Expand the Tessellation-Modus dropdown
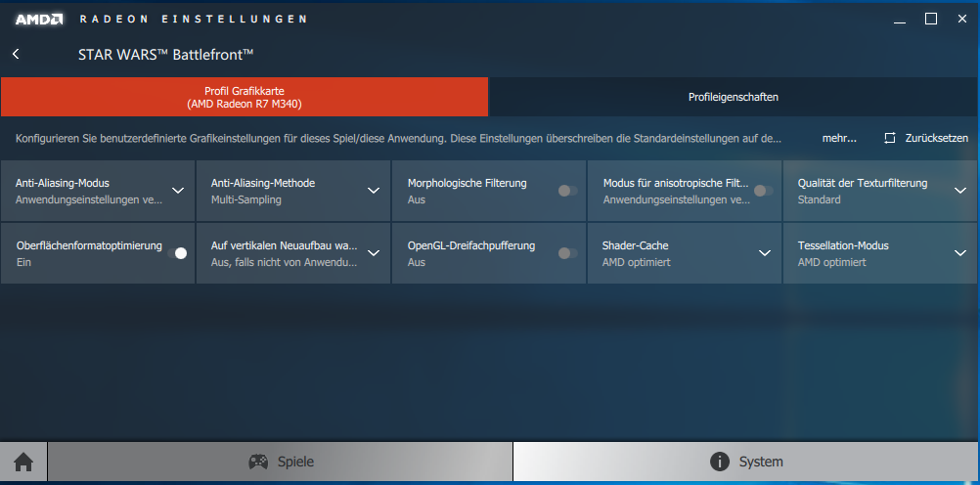The image size is (980, 485). coord(960,253)
